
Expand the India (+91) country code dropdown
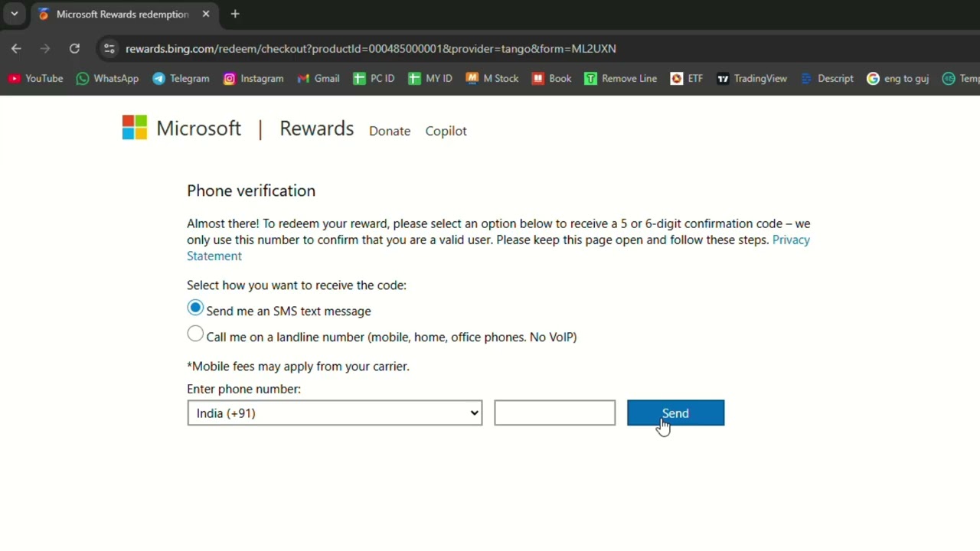click(x=335, y=413)
